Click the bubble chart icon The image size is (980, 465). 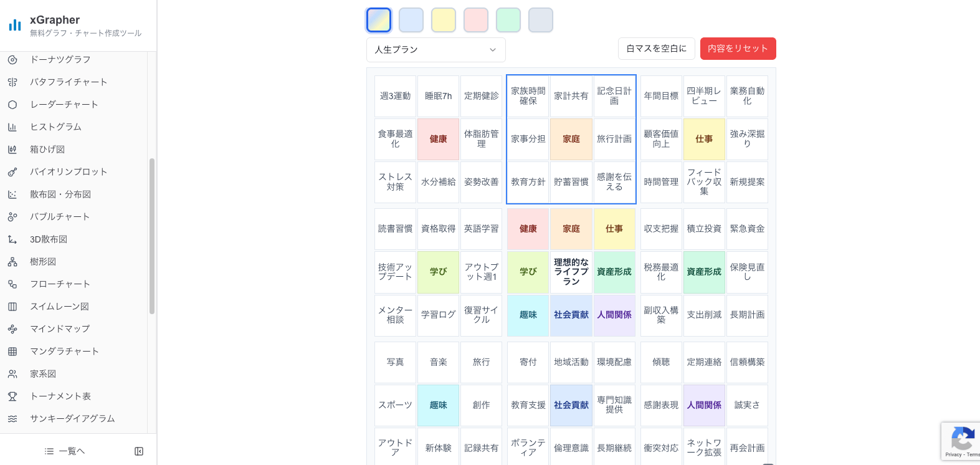point(12,217)
